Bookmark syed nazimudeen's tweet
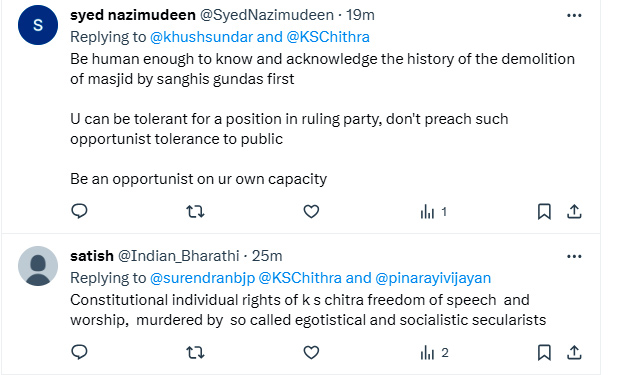 point(544,212)
